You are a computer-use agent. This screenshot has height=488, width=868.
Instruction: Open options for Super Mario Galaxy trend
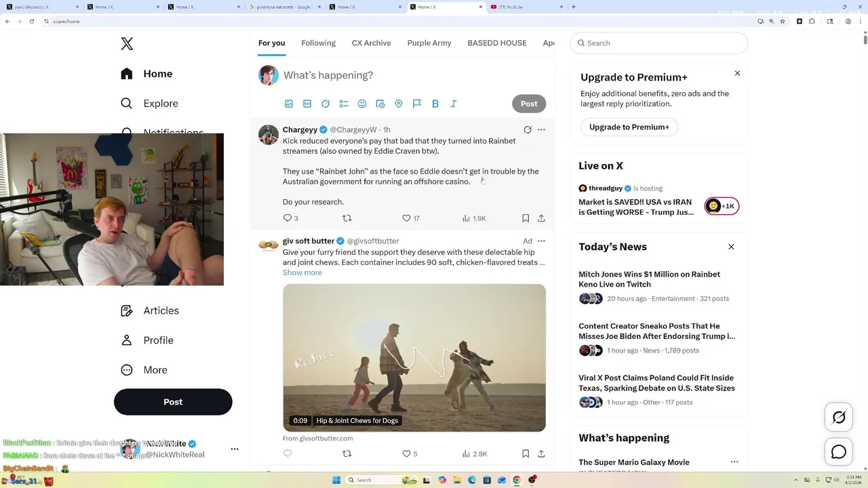(x=734, y=462)
